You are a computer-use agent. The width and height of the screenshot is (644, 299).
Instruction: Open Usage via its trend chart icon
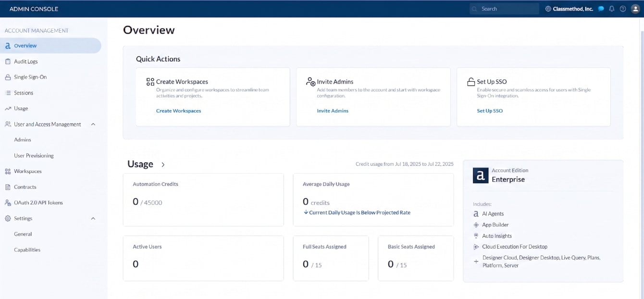click(x=7, y=108)
